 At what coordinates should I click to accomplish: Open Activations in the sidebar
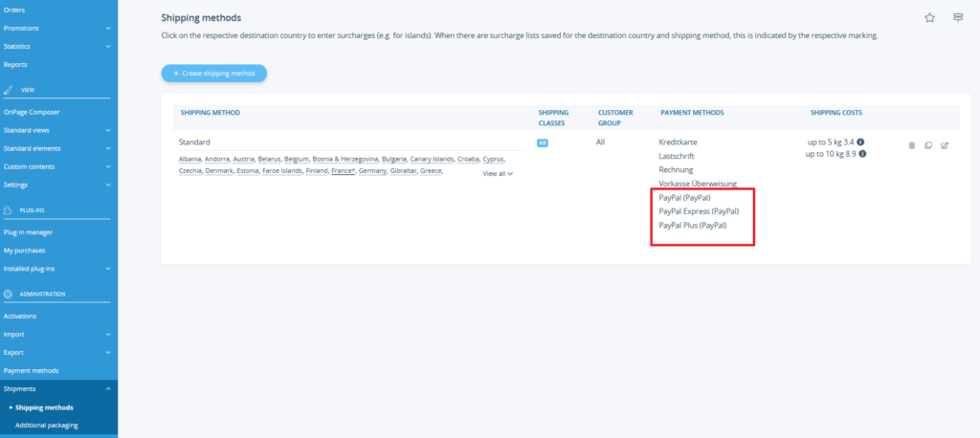point(20,317)
